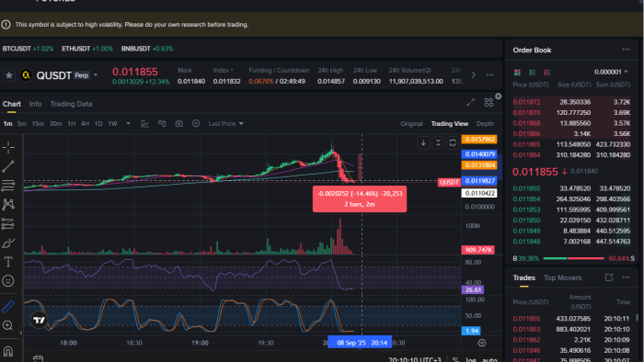Select the XABCD pattern tool
This screenshot has height=362, width=644.
(x=8, y=204)
